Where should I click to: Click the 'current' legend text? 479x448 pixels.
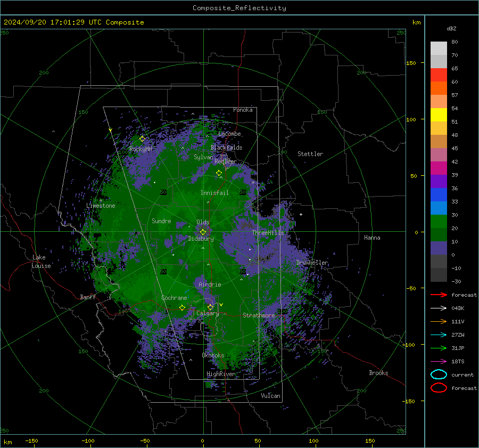(463, 375)
